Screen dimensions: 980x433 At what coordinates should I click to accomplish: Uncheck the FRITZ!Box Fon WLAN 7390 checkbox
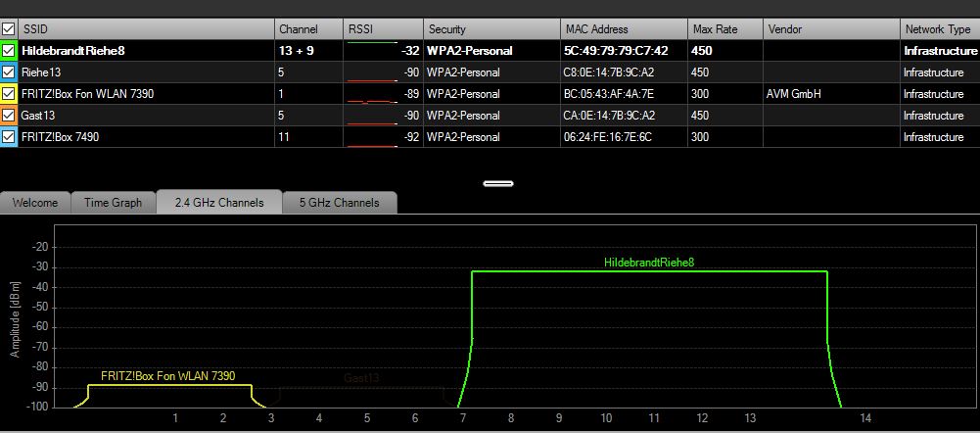pyautogui.click(x=8, y=94)
